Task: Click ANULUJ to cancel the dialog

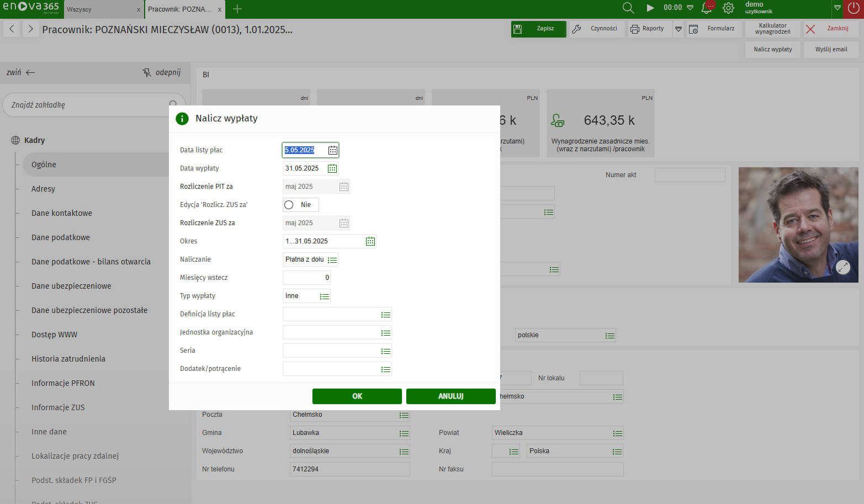Action: click(x=450, y=396)
